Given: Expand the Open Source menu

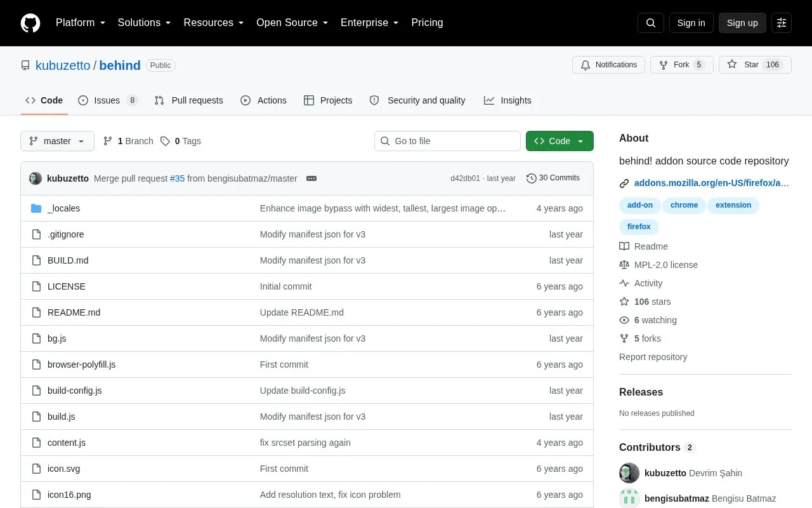Looking at the screenshot, I should coord(292,23).
